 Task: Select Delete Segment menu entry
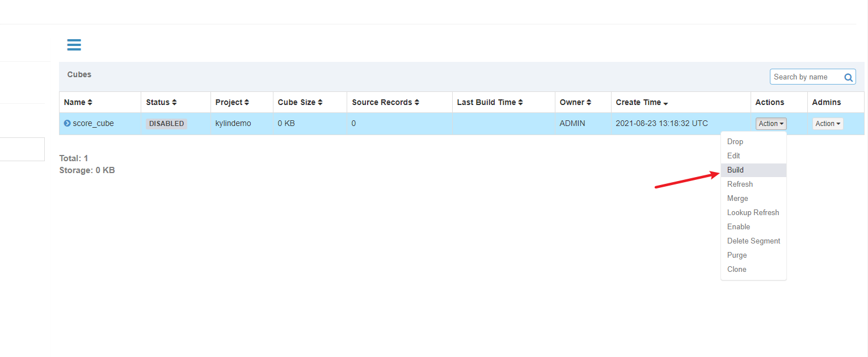753,241
